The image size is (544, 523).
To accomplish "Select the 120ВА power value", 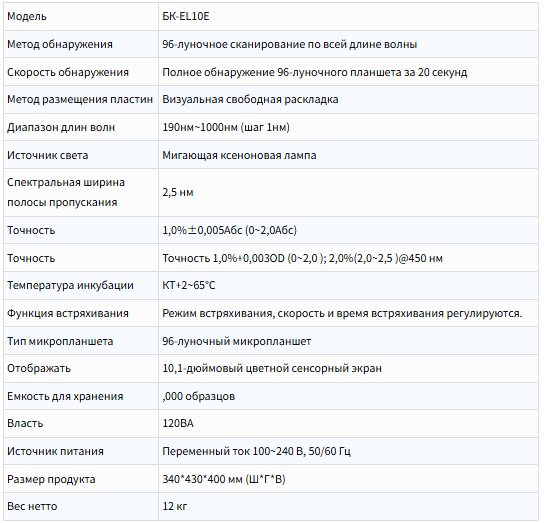I will 178,423.
